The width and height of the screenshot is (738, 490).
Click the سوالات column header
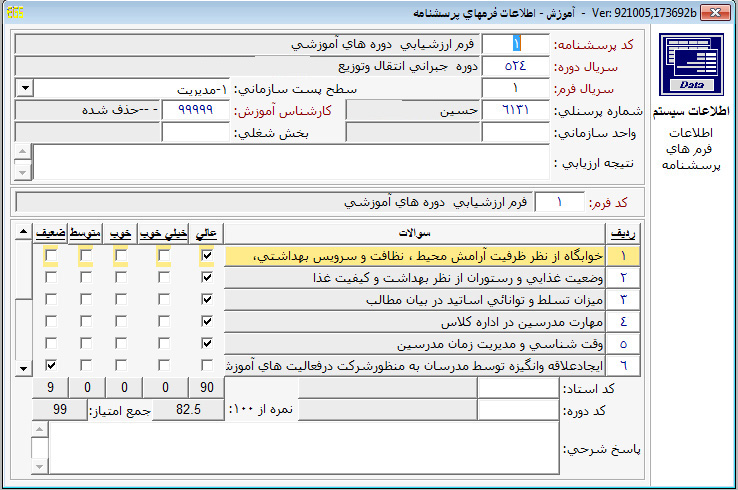(x=414, y=233)
